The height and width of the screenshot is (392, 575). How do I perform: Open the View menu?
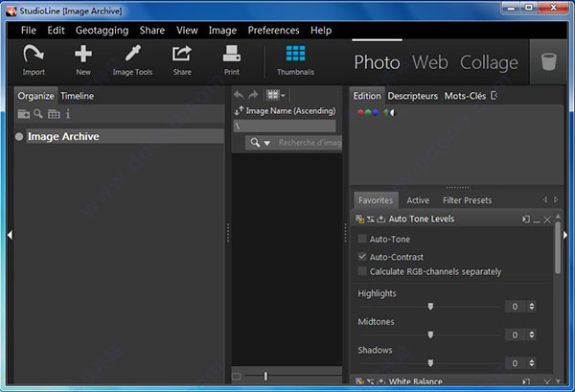coord(187,30)
